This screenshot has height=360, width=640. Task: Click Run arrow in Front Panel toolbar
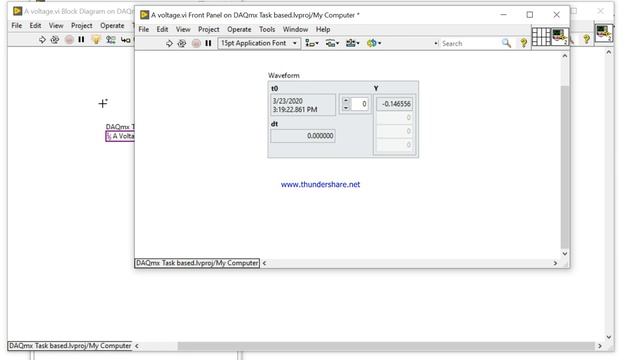tap(169, 43)
